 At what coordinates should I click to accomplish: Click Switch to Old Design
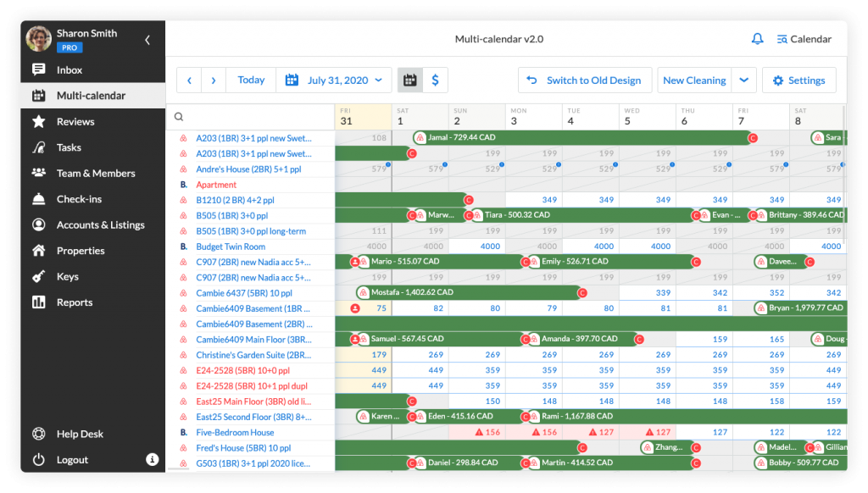585,80
